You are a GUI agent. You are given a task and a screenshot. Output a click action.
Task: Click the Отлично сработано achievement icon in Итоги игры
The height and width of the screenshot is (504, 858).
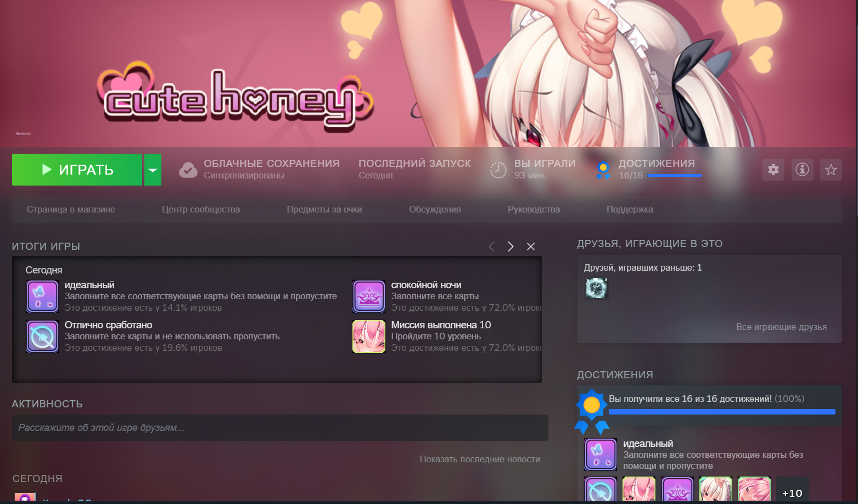[x=42, y=337]
